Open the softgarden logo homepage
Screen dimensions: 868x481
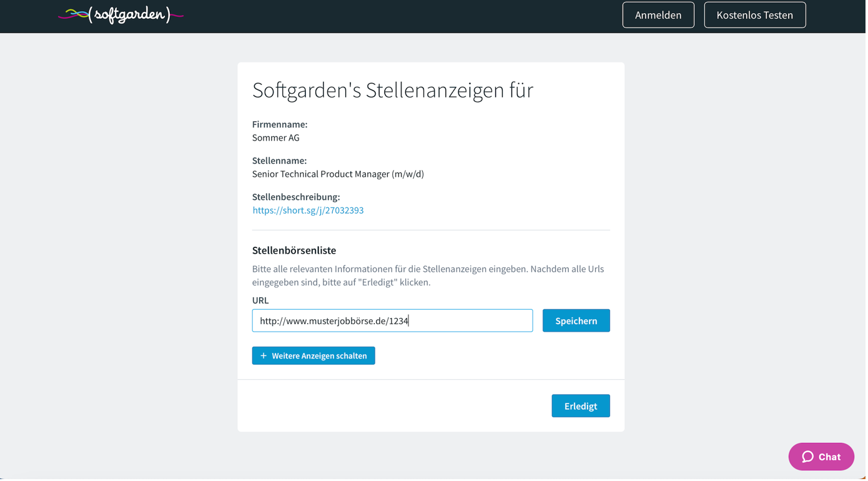click(121, 14)
